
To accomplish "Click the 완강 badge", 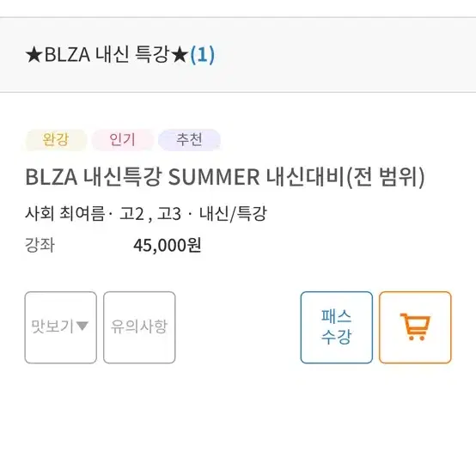I will 56,140.
